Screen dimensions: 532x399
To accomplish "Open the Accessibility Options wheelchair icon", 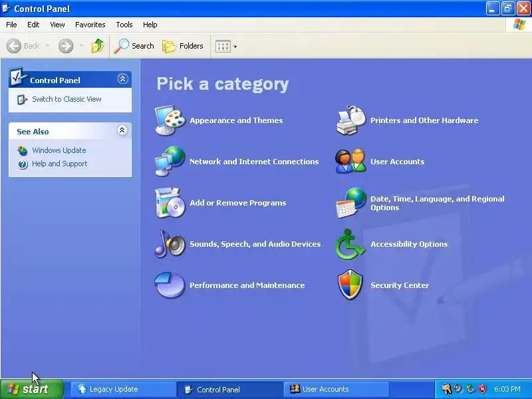I will [351, 244].
